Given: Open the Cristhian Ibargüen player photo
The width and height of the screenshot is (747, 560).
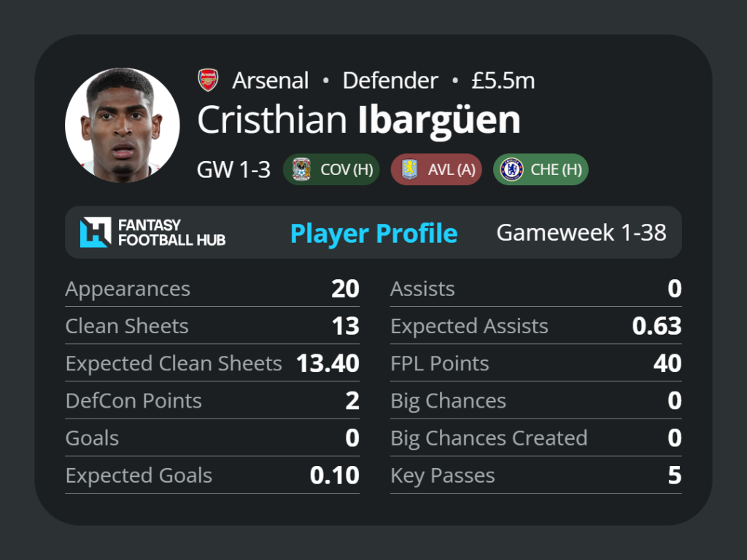Looking at the screenshot, I should coord(123,125).
